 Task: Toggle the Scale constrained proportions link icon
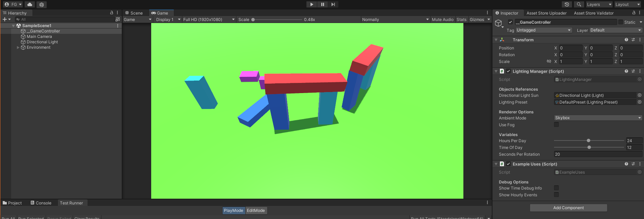549,61
